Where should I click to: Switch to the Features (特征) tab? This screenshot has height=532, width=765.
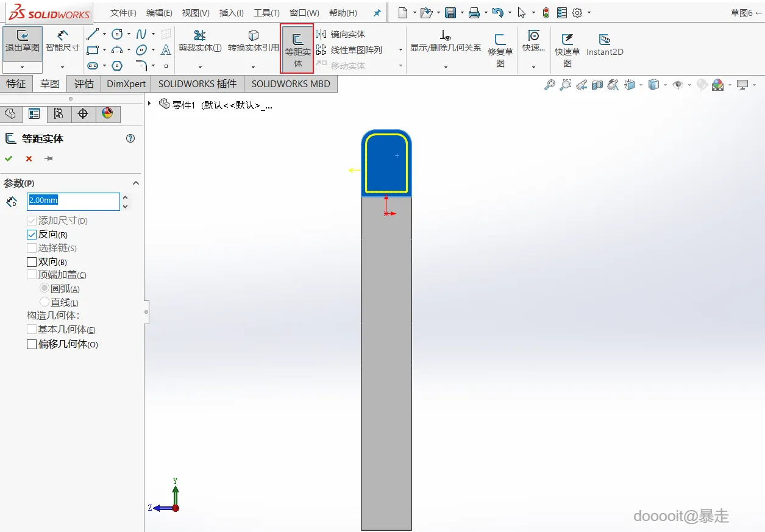click(16, 84)
